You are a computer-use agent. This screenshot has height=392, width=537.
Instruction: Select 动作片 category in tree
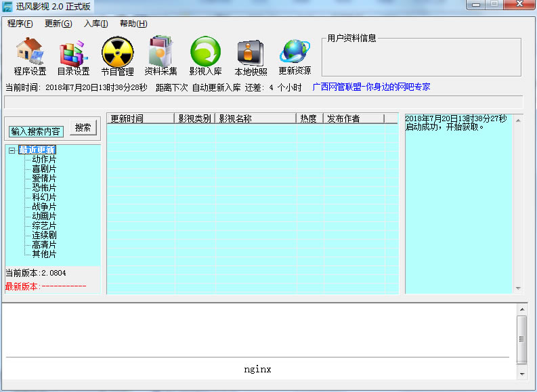coord(44,160)
